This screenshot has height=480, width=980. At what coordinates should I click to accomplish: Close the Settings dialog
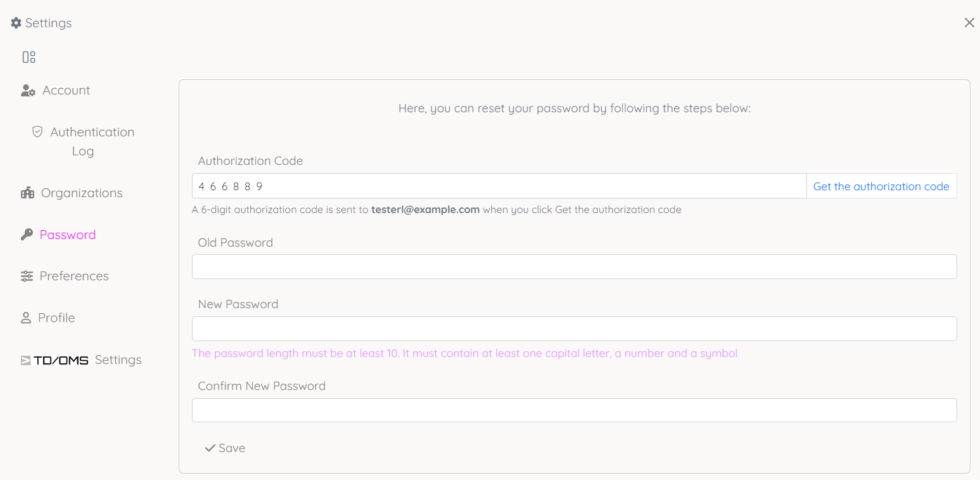point(969,23)
